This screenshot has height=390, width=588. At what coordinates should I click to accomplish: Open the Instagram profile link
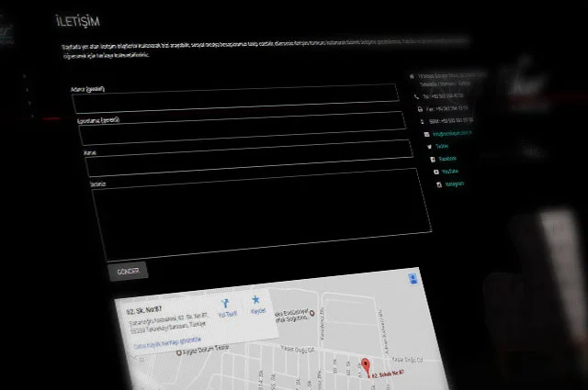[455, 184]
